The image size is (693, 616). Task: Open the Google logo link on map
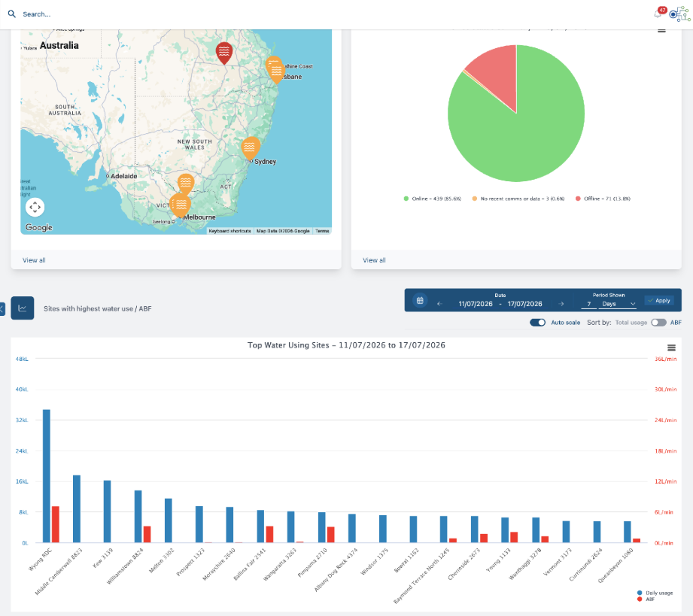click(x=39, y=227)
